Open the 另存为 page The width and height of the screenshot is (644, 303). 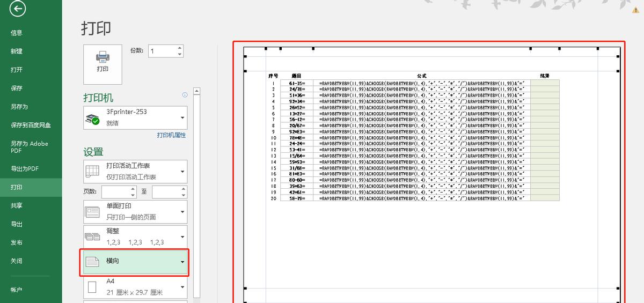click(x=19, y=107)
